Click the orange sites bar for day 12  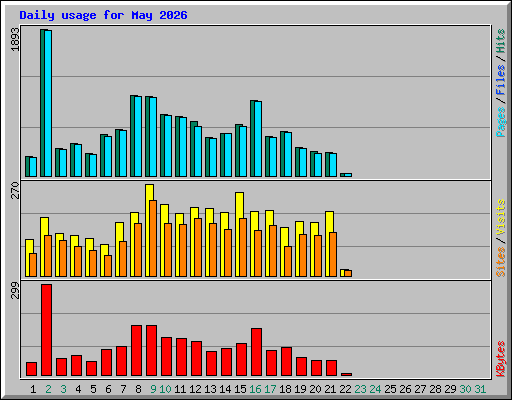198,248
